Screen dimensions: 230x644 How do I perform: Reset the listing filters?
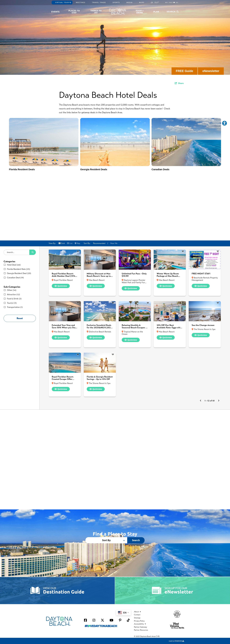(x=20, y=318)
